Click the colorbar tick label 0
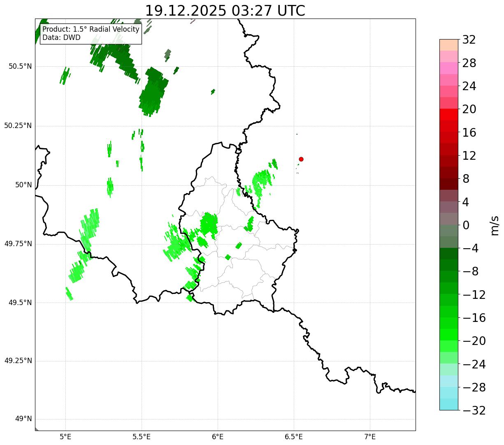The width and height of the screenshot is (504, 445). pyautogui.click(x=466, y=225)
